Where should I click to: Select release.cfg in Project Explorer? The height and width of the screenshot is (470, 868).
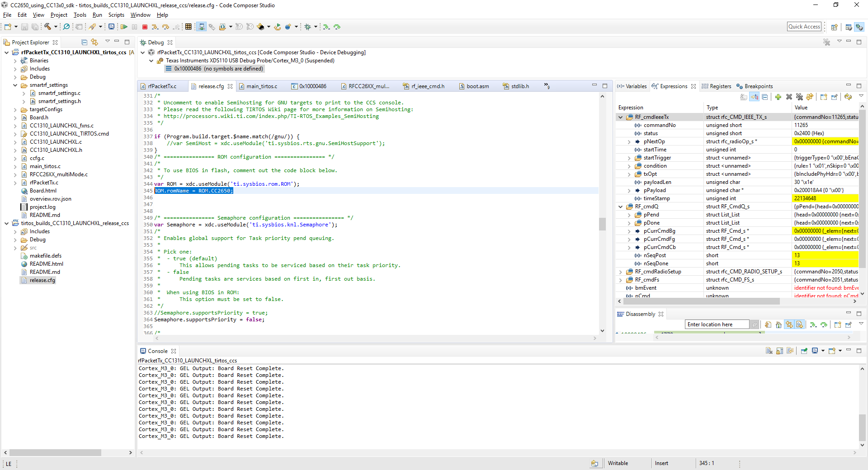42,280
